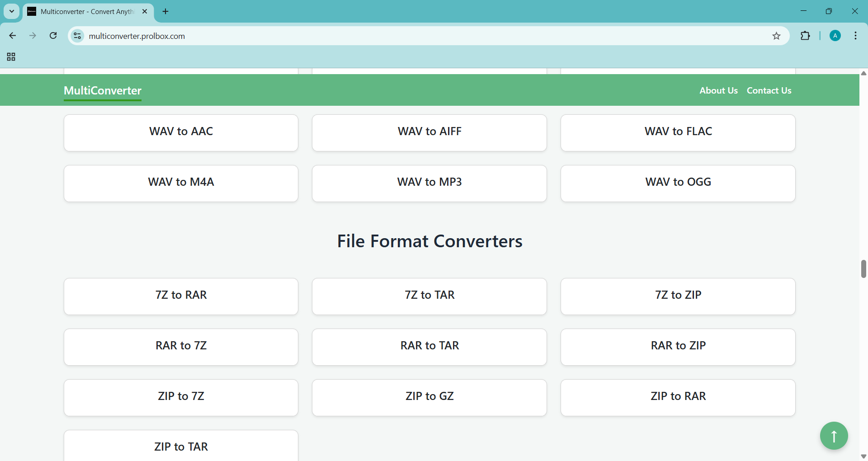Click the vertical scrollbar thumb
868x461 pixels.
tap(863, 269)
